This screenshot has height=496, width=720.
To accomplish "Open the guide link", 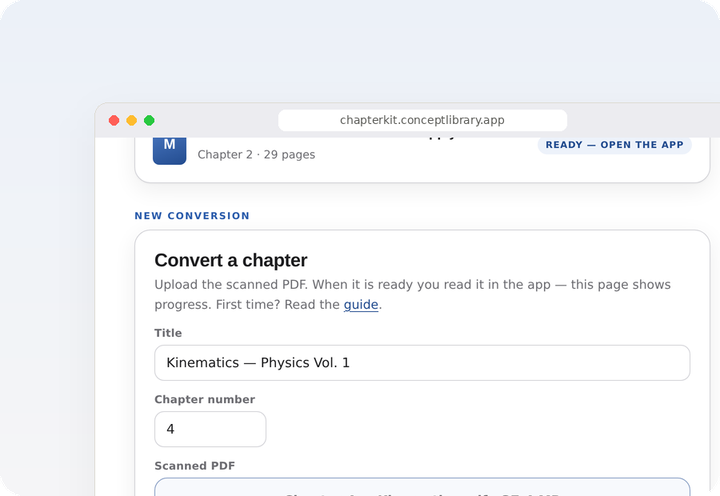I will tap(361, 304).
